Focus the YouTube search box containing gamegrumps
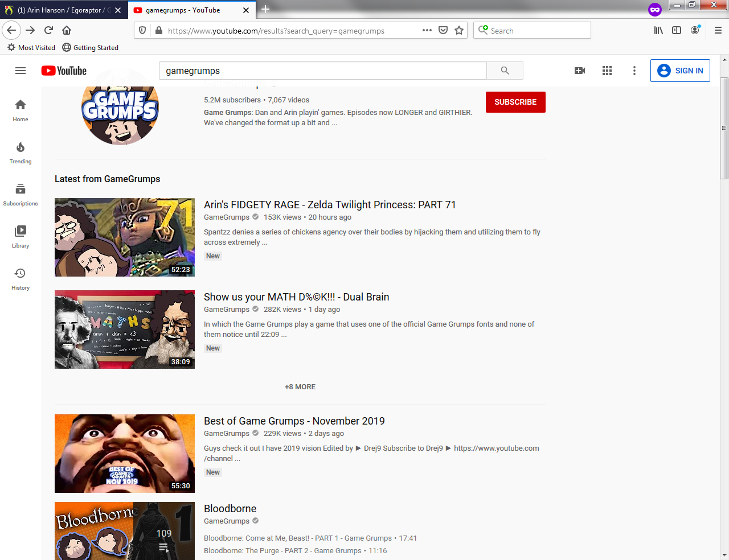Viewport: 729px width, 560px height. (322, 71)
